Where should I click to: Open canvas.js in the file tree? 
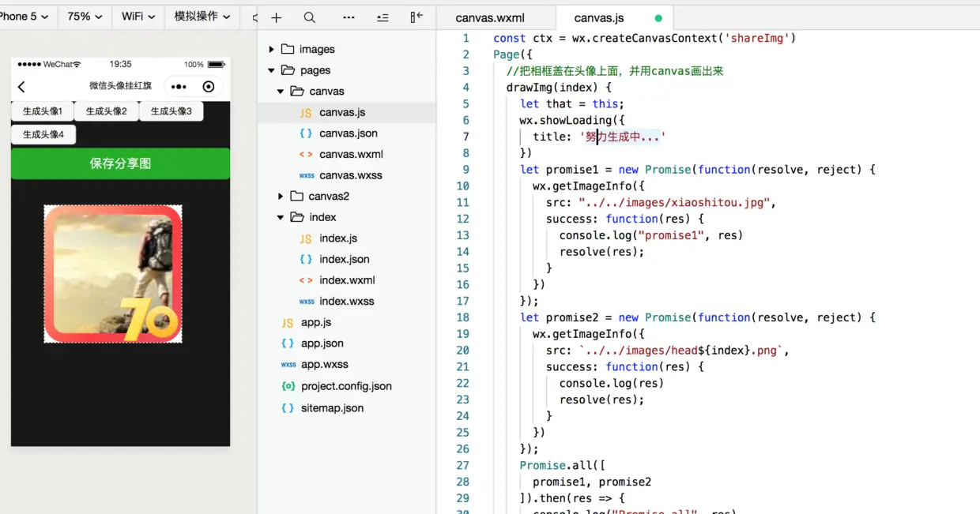(342, 112)
